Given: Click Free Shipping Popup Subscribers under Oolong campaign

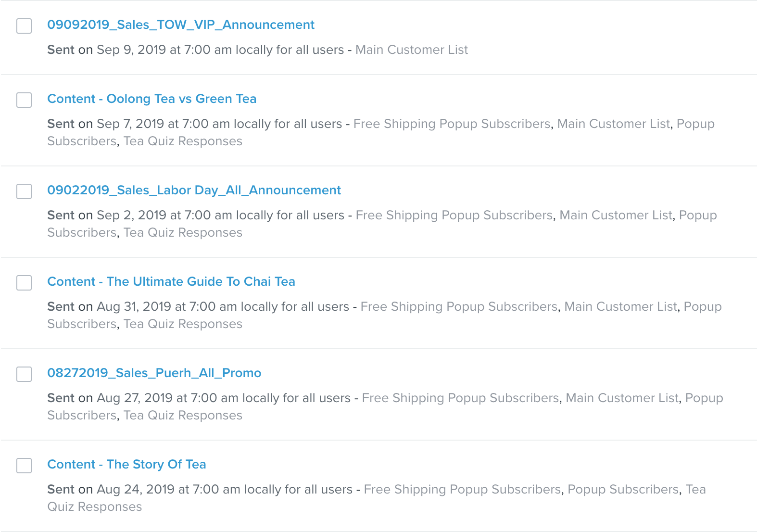Looking at the screenshot, I should [452, 124].
